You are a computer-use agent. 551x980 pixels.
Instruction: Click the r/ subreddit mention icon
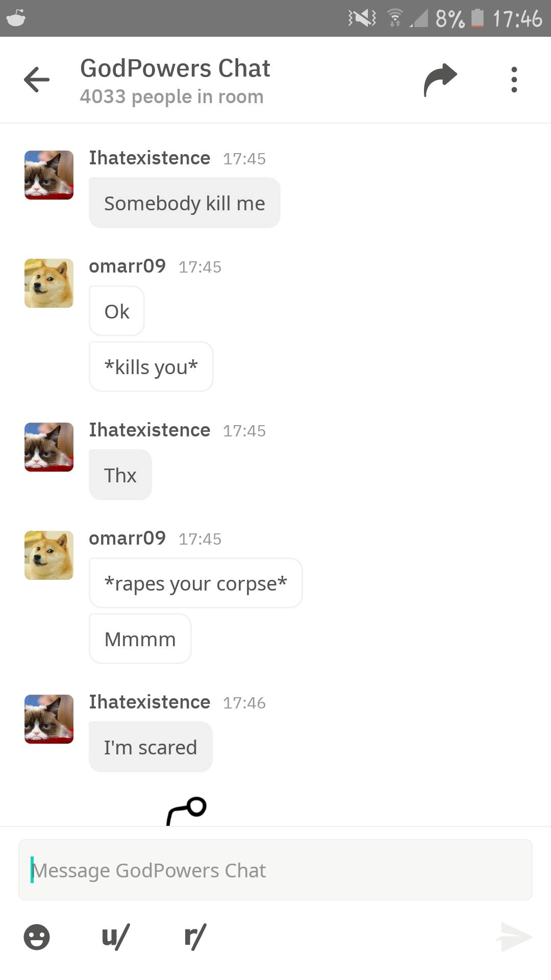pyautogui.click(x=194, y=937)
